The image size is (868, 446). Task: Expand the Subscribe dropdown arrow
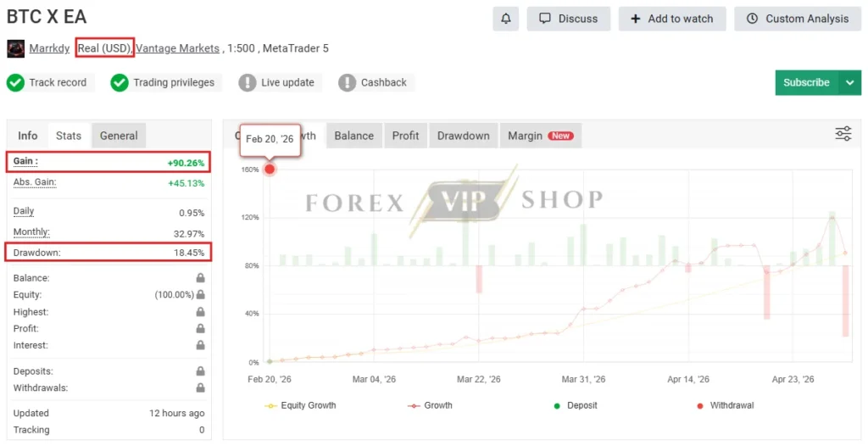[x=850, y=82]
